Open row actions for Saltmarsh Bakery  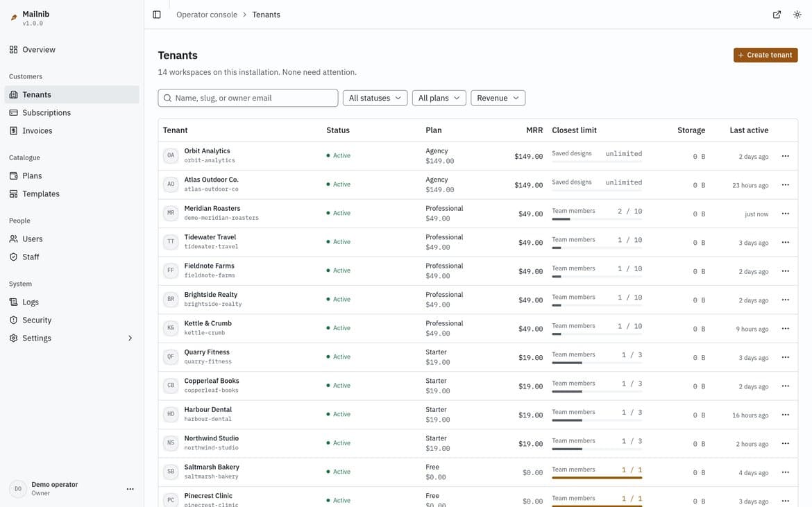tap(785, 472)
